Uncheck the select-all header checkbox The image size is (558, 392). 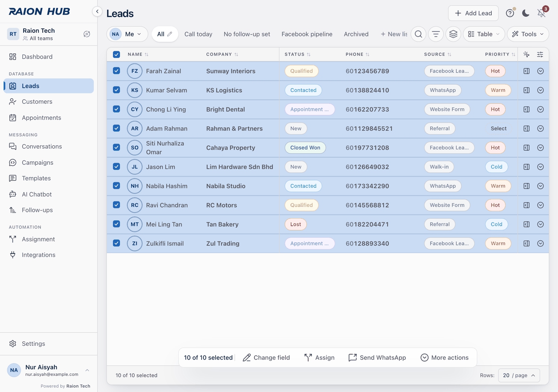[x=116, y=54]
